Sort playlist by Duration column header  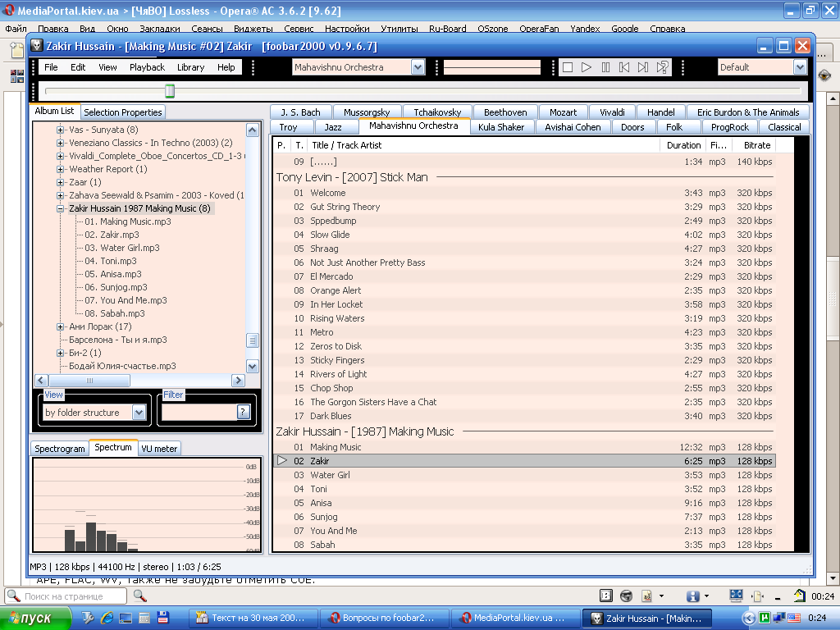[683, 145]
